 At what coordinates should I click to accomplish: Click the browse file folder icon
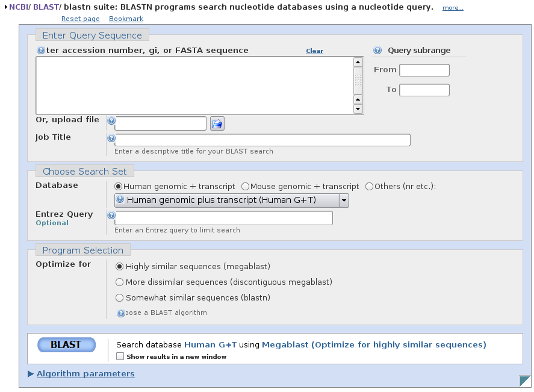pyautogui.click(x=217, y=124)
